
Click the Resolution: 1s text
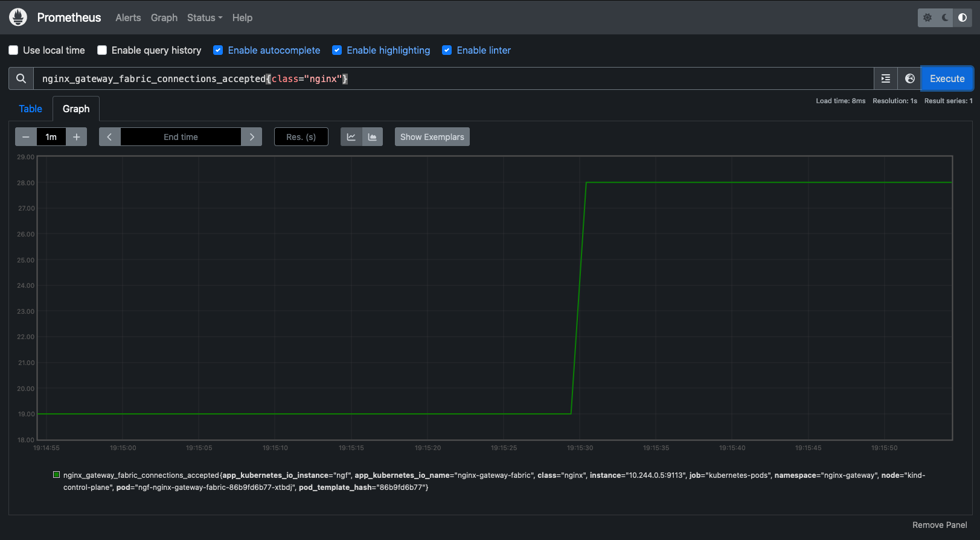point(895,101)
